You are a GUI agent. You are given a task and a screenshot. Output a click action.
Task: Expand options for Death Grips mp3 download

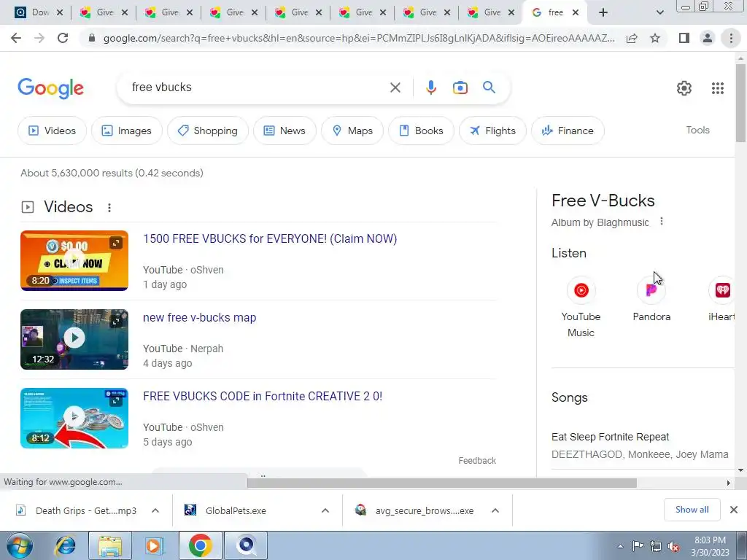click(x=155, y=510)
